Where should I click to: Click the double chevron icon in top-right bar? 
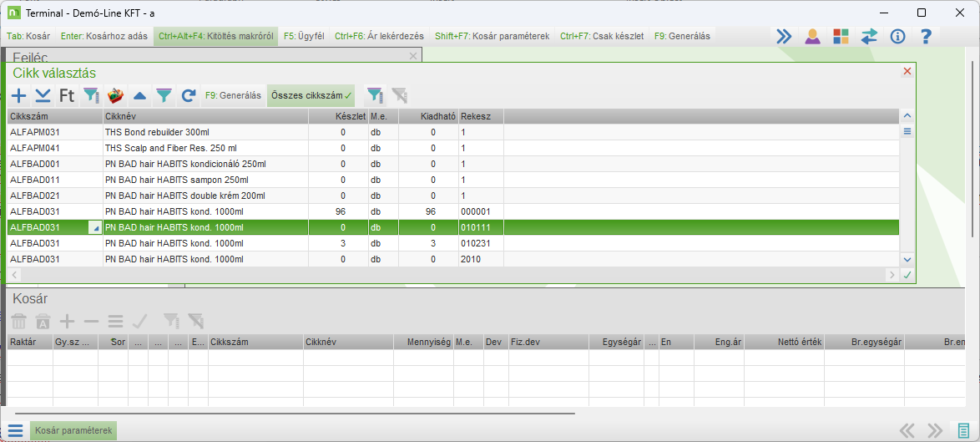pos(784,36)
